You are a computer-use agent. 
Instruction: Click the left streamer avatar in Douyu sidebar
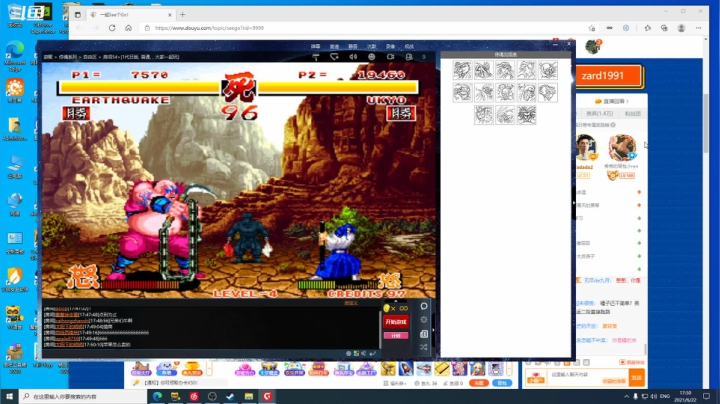(x=585, y=148)
